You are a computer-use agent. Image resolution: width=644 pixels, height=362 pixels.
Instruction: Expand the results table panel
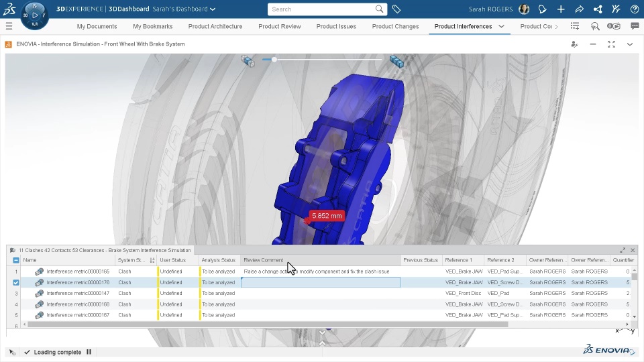pos(623,250)
